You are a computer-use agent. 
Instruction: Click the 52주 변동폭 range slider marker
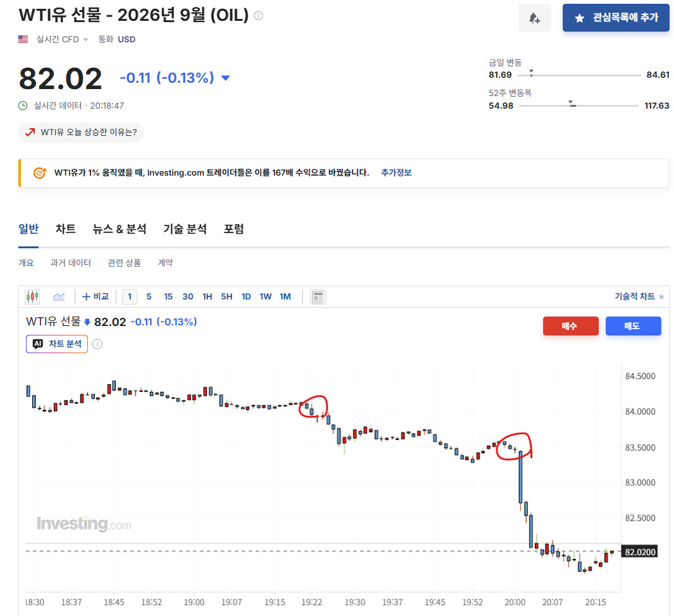tap(572, 104)
